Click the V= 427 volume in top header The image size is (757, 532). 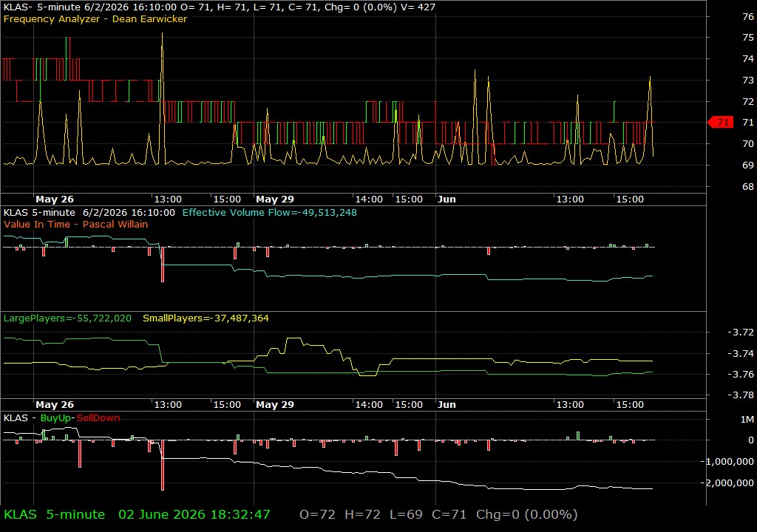[x=418, y=7]
